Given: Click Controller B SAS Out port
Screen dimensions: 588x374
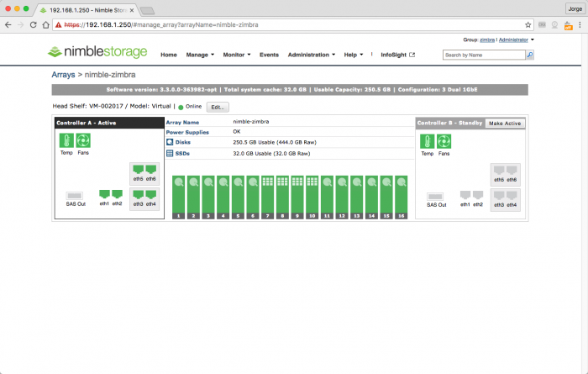Looking at the screenshot, I should tap(435, 197).
